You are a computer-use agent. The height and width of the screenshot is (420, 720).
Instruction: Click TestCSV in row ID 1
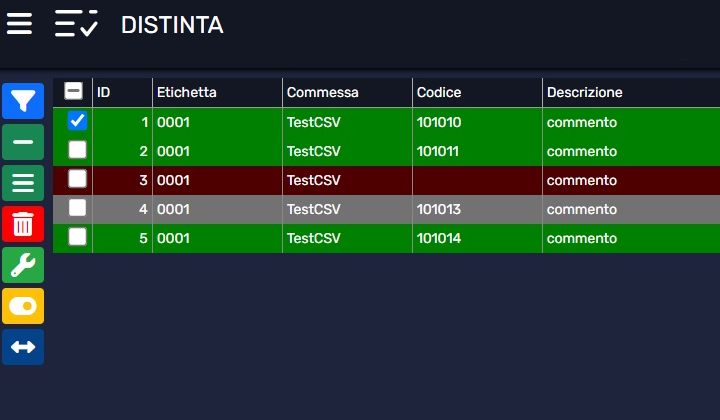[314, 123]
